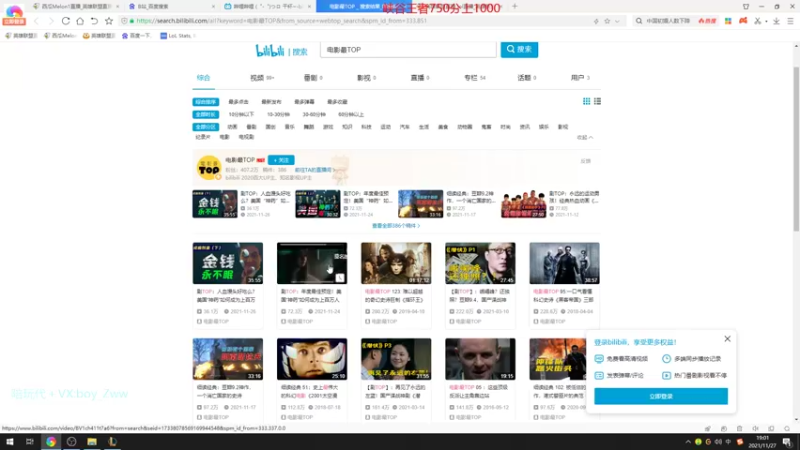The image size is (800, 450).
Task: Open the Matrix trilogy 38:57 thumbnail
Action: (x=564, y=263)
